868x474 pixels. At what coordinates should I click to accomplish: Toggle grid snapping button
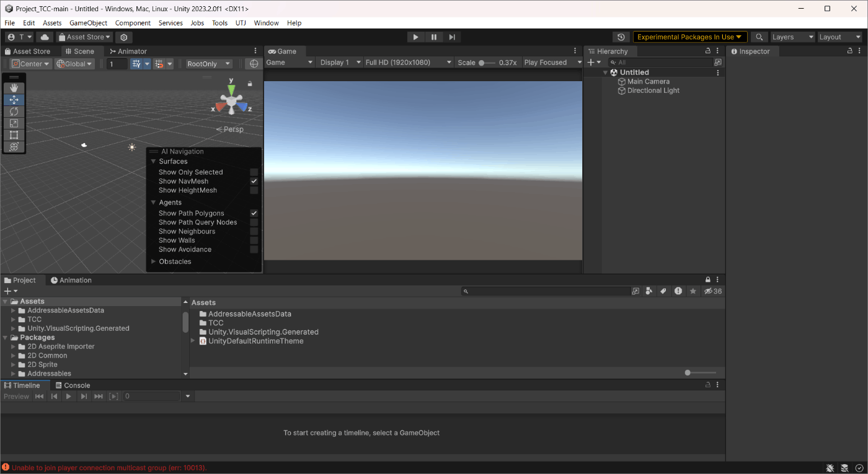(136, 64)
